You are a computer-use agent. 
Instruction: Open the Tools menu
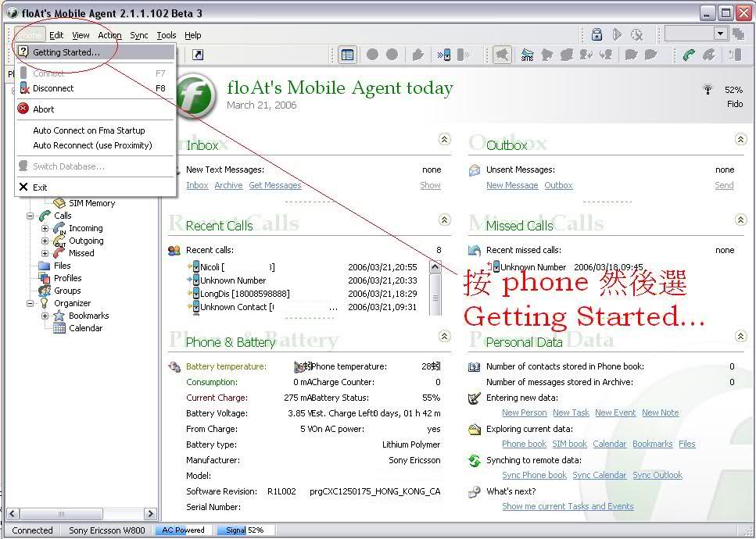point(167,35)
